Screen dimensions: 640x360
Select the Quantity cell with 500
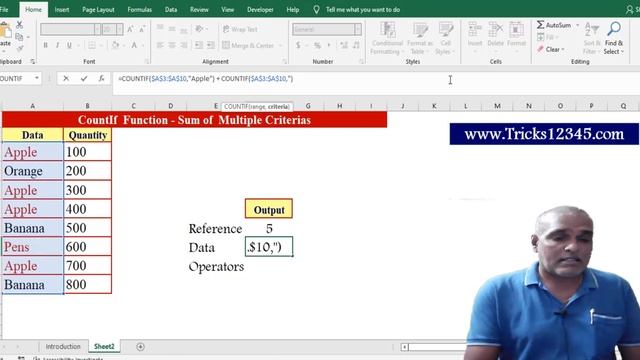pos(87,228)
